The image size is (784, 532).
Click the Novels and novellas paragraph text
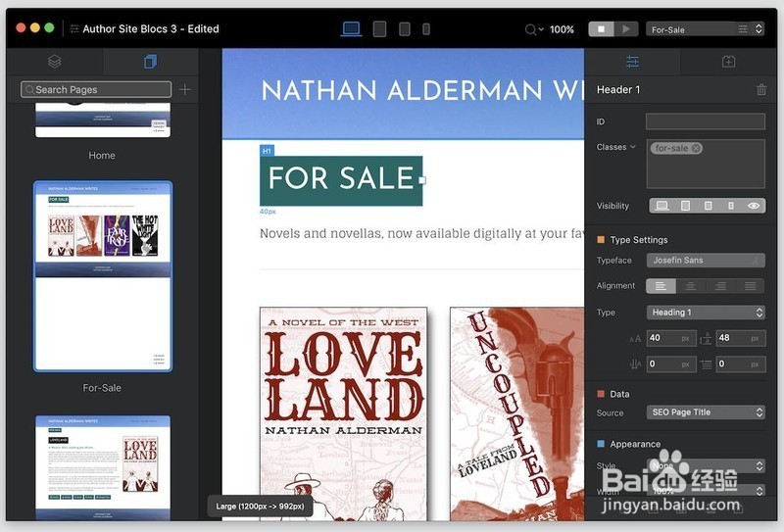pos(421,233)
